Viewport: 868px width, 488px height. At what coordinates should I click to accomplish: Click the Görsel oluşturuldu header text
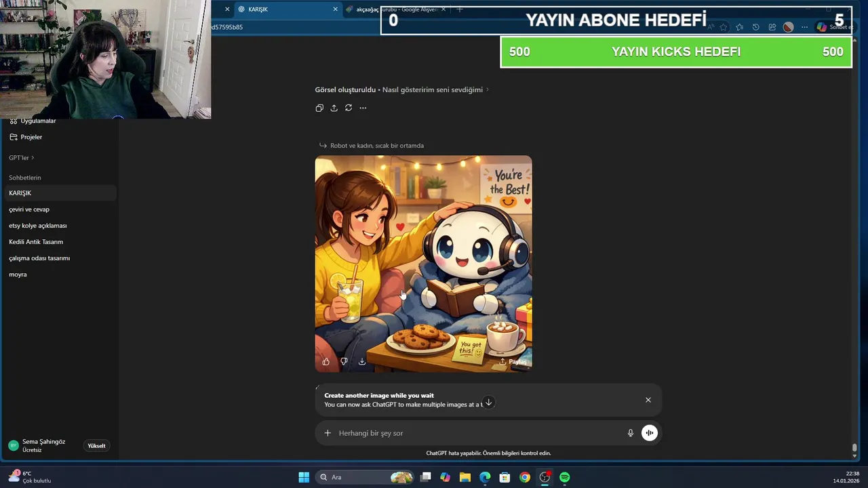click(345, 89)
